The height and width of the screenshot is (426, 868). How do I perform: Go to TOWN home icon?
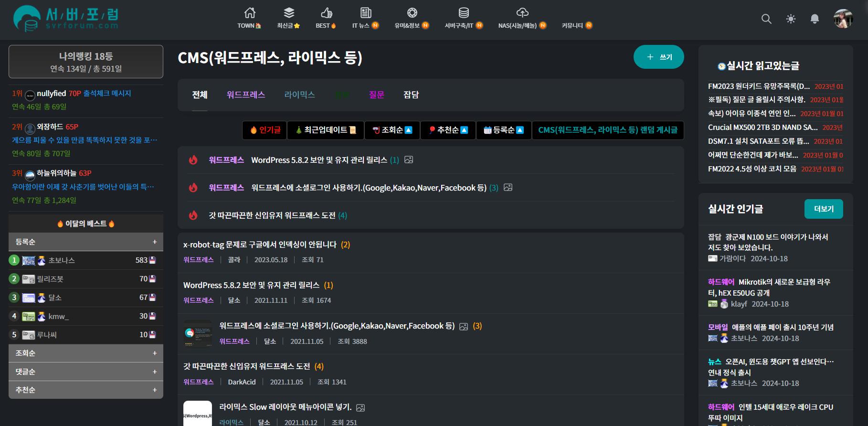click(x=249, y=13)
